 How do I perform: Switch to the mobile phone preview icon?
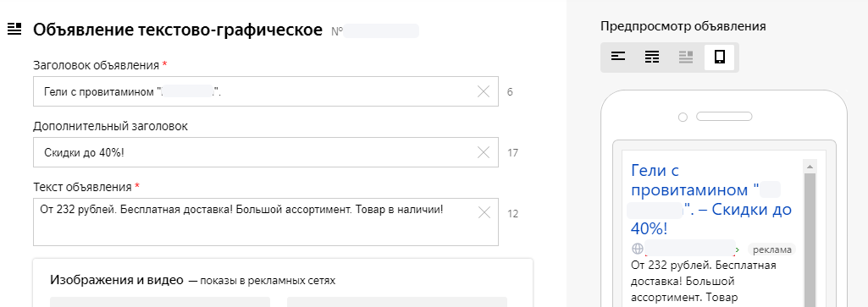tap(720, 57)
